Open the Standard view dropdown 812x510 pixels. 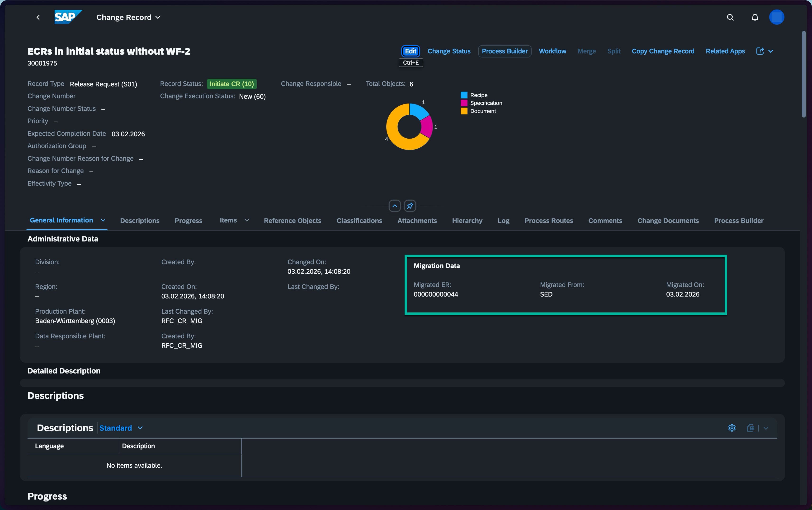coord(121,428)
